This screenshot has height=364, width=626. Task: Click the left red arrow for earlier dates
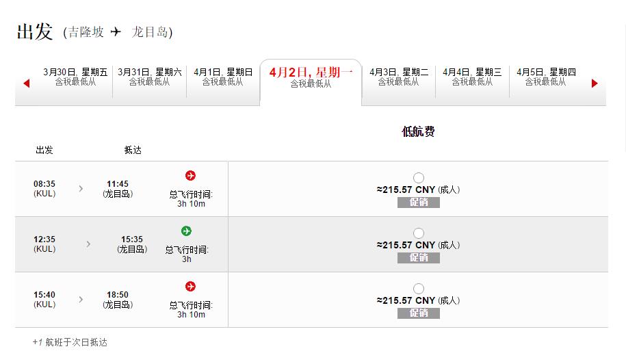[x=27, y=83]
